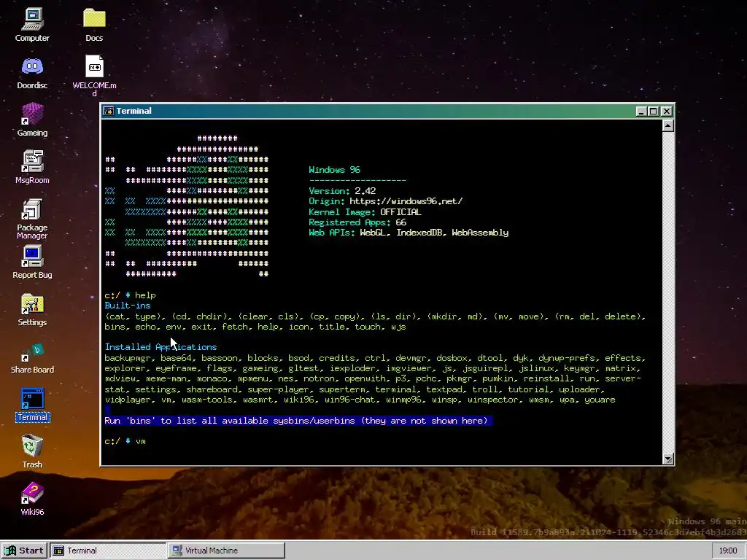Click the Terminal scrollbar down arrow
The height and width of the screenshot is (560, 747).
coord(668,459)
